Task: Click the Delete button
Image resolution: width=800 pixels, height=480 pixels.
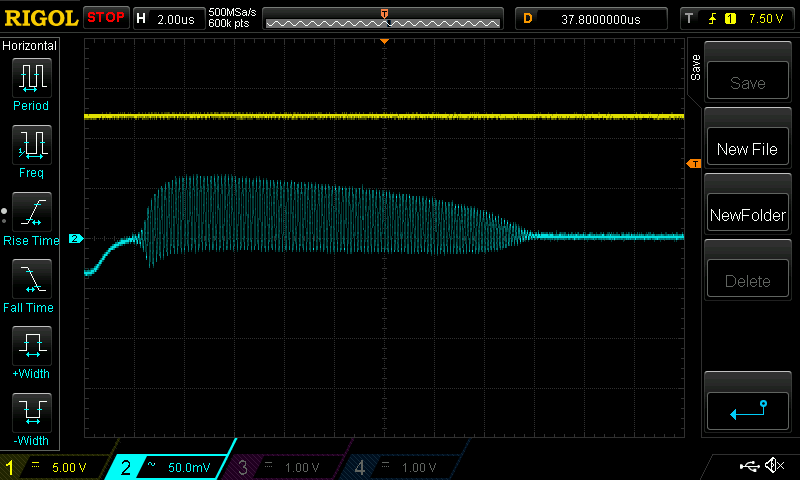Action: [747, 279]
